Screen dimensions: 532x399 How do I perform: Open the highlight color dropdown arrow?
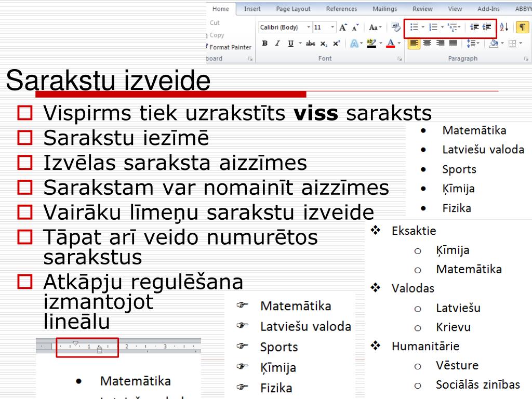380,44
